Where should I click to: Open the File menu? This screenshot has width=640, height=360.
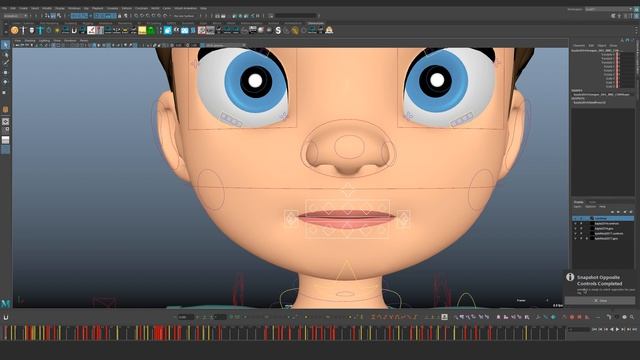coord(4,8)
